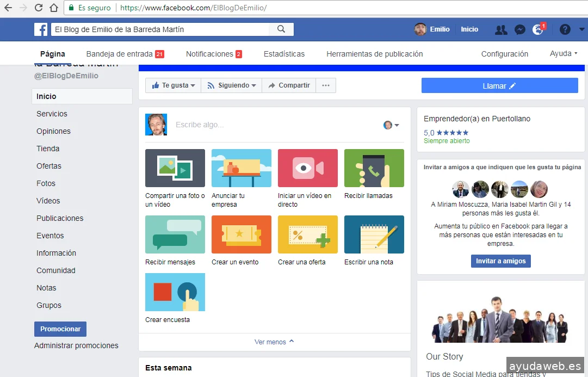Open the 'Ayuda' dropdown menu
Image resolution: width=588 pixels, height=377 pixels.
pyautogui.click(x=564, y=54)
